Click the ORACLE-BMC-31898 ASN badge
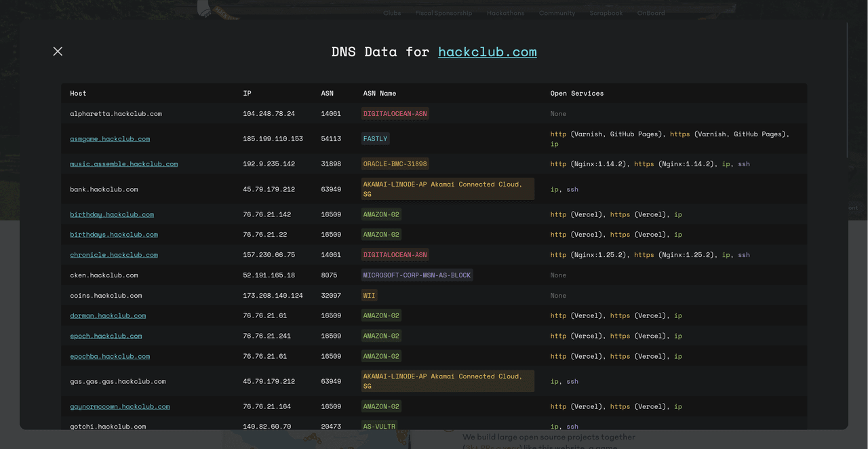 [395, 164]
